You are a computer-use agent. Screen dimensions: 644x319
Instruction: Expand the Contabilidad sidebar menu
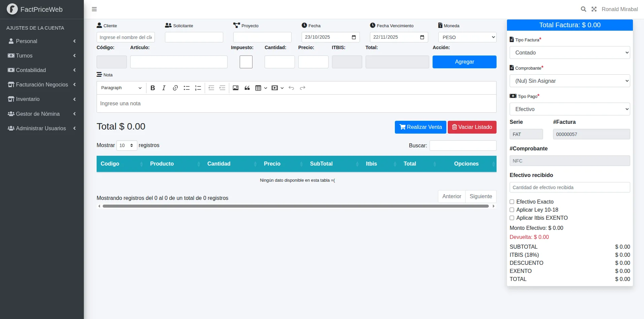pyautogui.click(x=42, y=70)
